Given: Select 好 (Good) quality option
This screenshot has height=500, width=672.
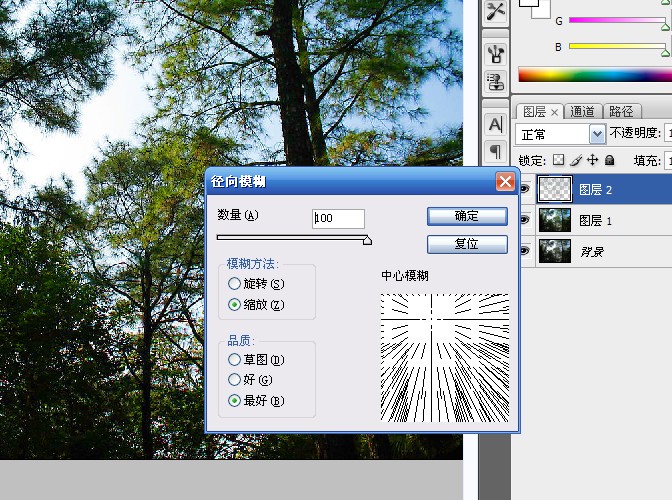Looking at the screenshot, I should 235,380.
